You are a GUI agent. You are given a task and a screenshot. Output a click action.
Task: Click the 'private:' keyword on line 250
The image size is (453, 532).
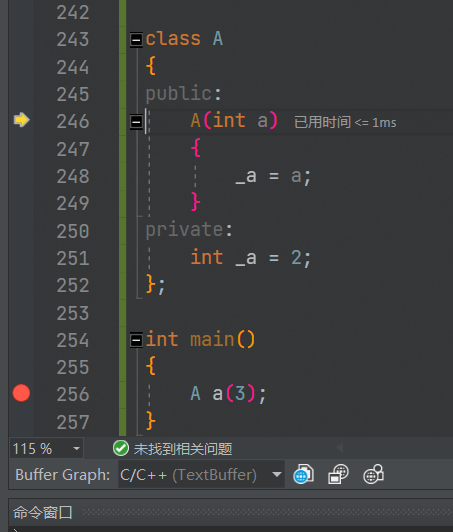(189, 230)
